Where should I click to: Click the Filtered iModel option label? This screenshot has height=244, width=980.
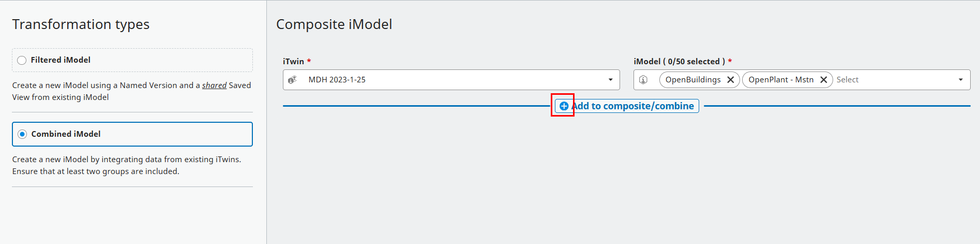[x=61, y=60]
